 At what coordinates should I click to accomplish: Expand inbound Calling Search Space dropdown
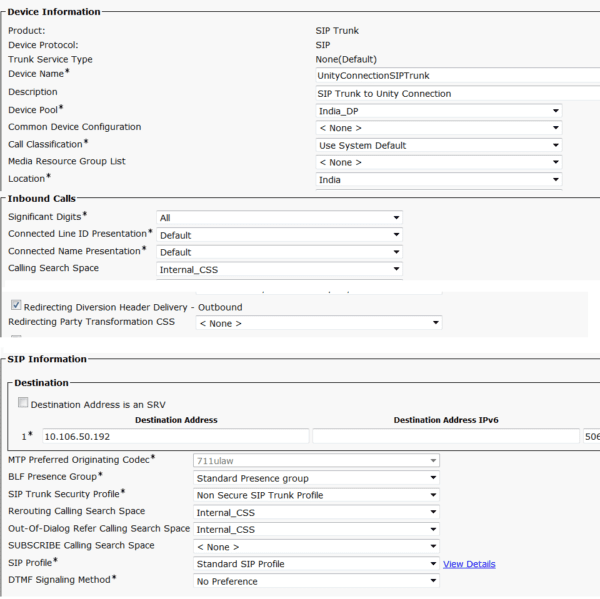point(279,269)
